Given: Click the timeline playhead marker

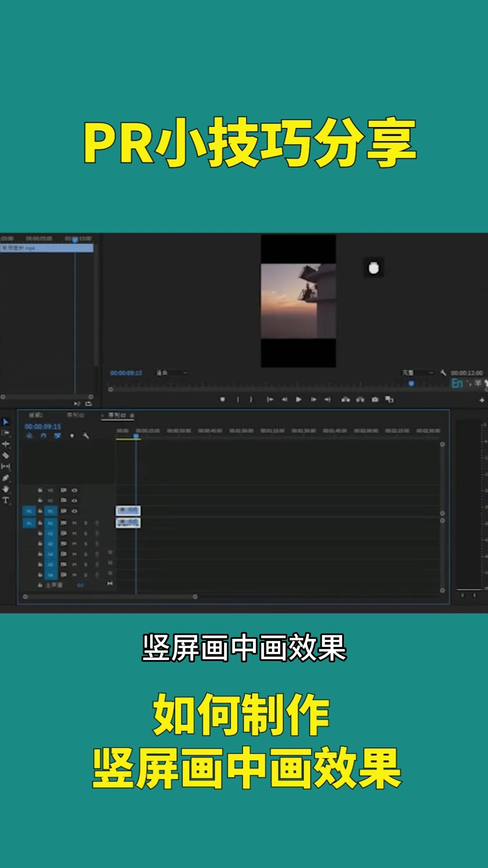Looking at the screenshot, I should pos(136,436).
